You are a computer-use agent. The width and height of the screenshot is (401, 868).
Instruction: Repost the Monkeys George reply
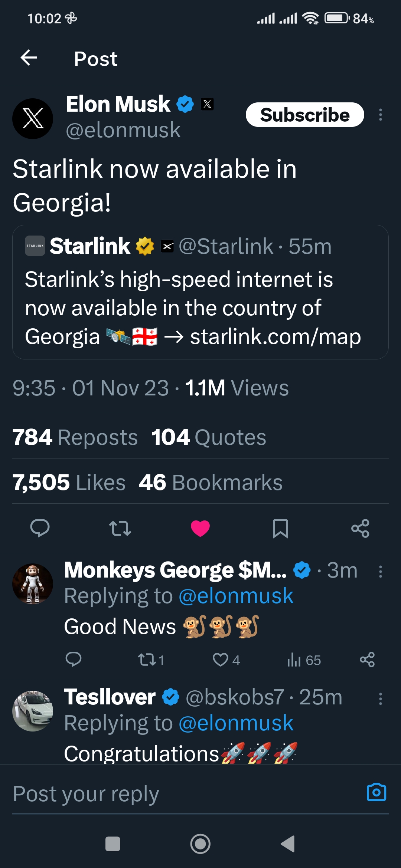coord(146,660)
